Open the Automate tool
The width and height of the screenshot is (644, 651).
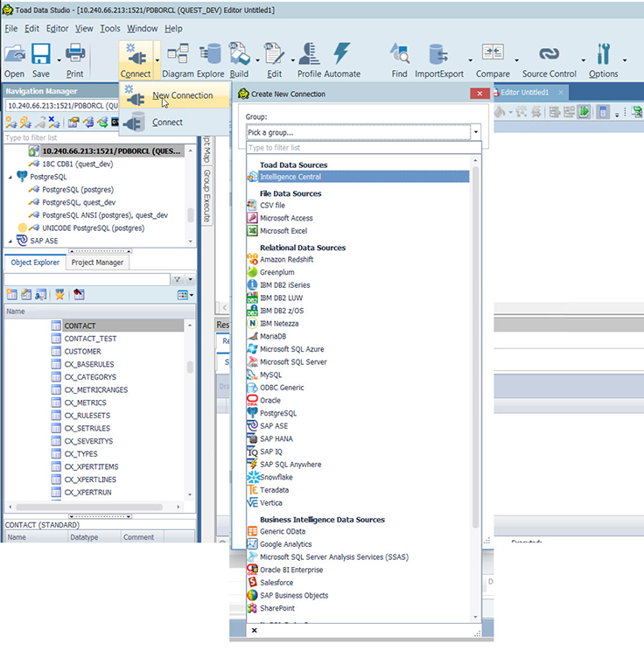pos(341,60)
